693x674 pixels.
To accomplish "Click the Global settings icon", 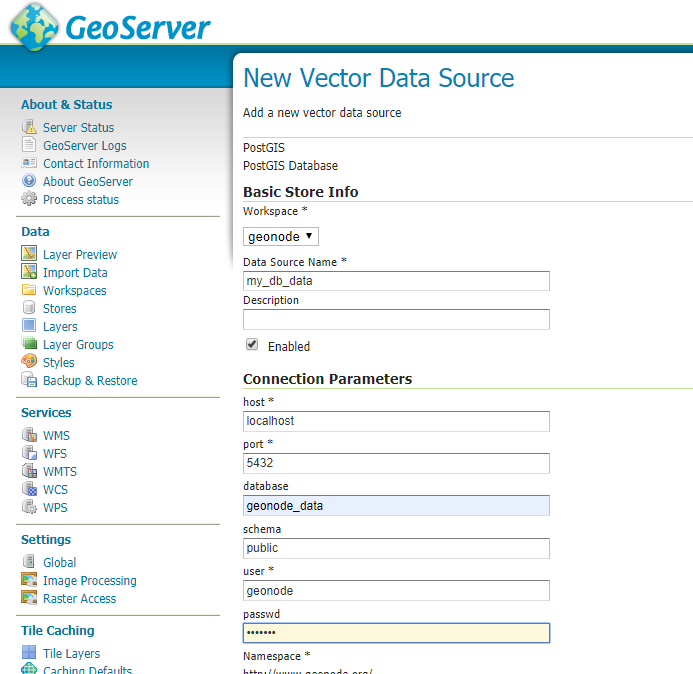I will click(x=29, y=562).
